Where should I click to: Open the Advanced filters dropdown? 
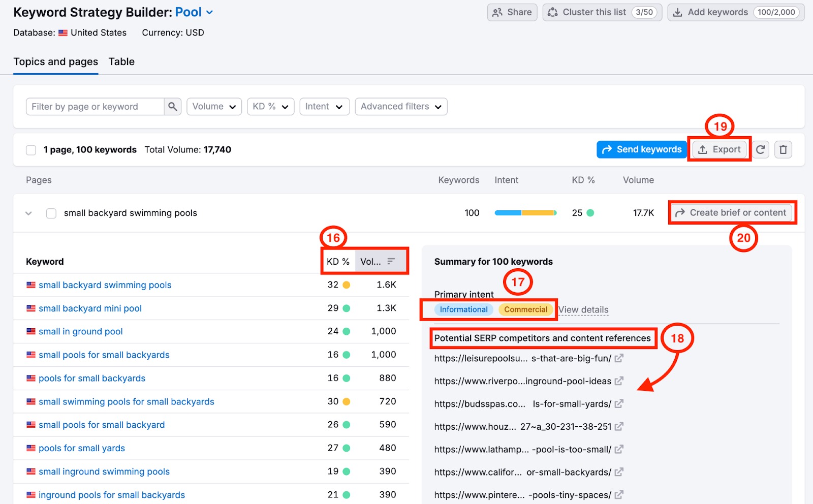click(x=401, y=107)
